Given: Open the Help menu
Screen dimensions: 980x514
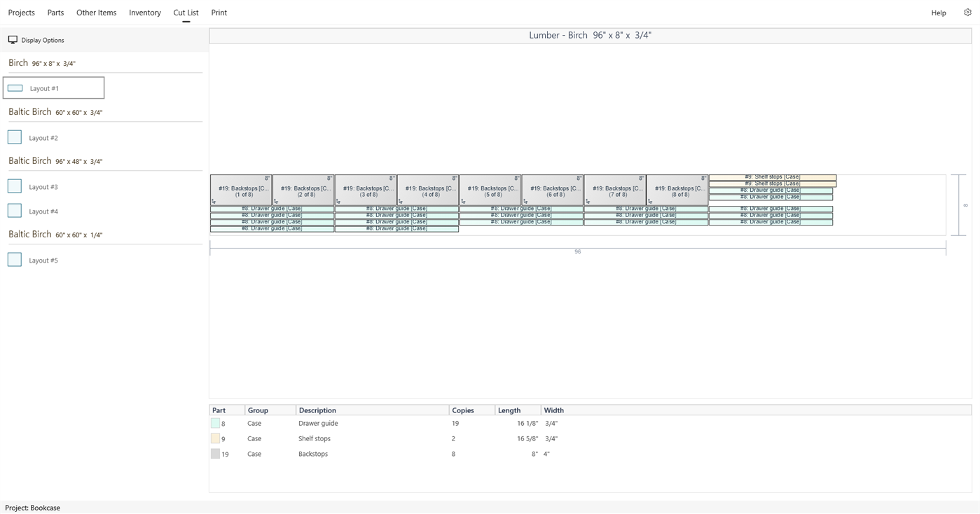Looking at the screenshot, I should point(939,13).
